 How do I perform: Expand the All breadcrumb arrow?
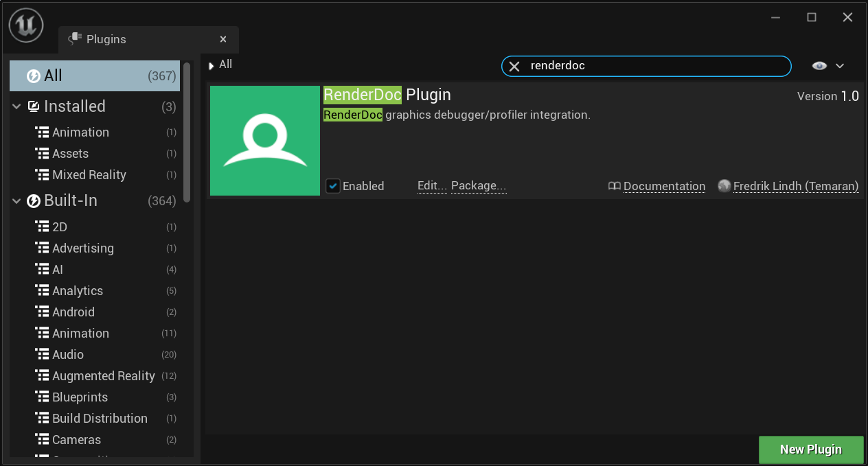tap(212, 66)
